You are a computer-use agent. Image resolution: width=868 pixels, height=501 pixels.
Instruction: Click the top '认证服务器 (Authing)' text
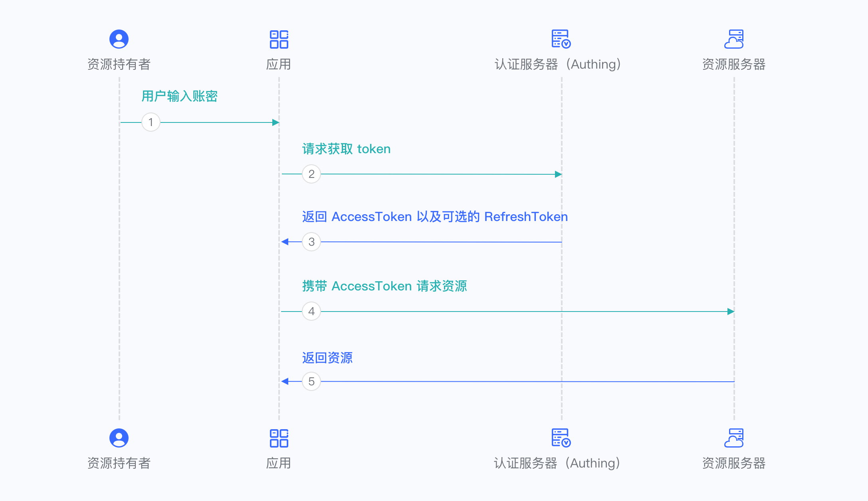click(x=558, y=64)
